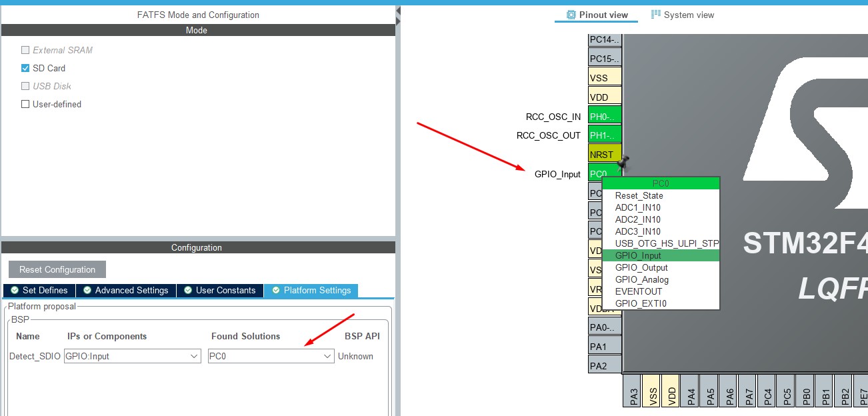Open the Set Defines tab
The width and height of the screenshot is (868, 416).
click(39, 291)
